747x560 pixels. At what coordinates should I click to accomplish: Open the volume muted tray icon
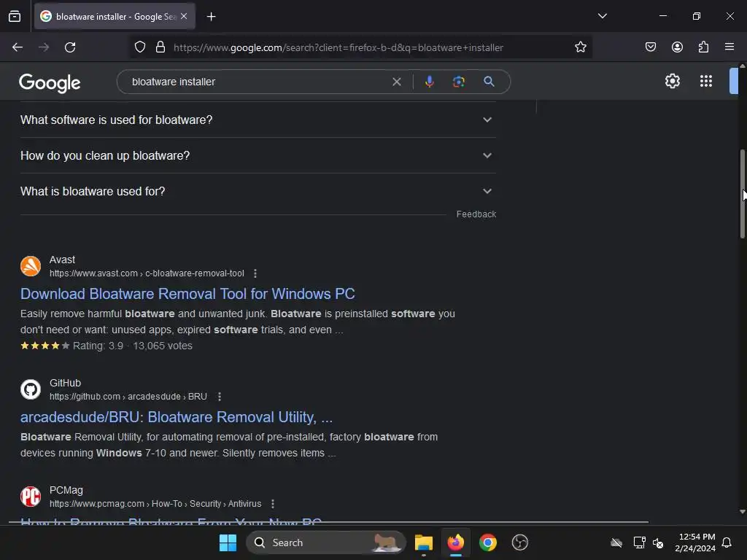(x=658, y=542)
